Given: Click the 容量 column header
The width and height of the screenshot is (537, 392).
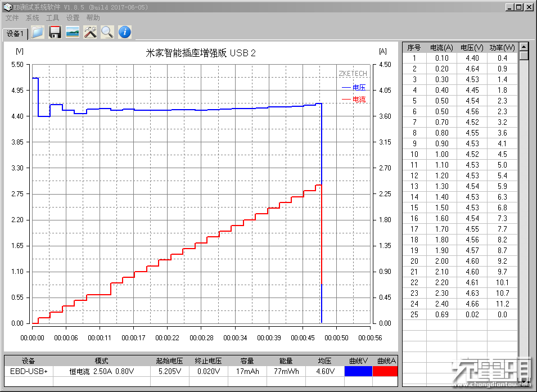Looking at the screenshot, I should coord(247,361).
